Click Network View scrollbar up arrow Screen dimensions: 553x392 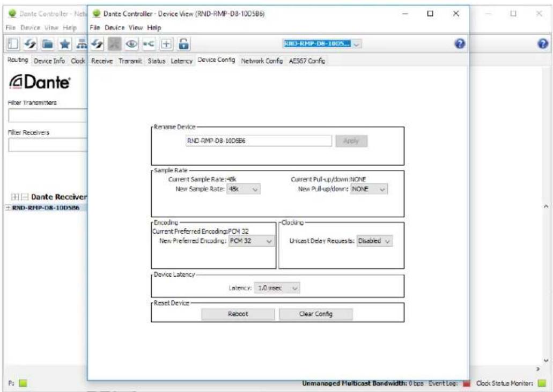click(546, 206)
